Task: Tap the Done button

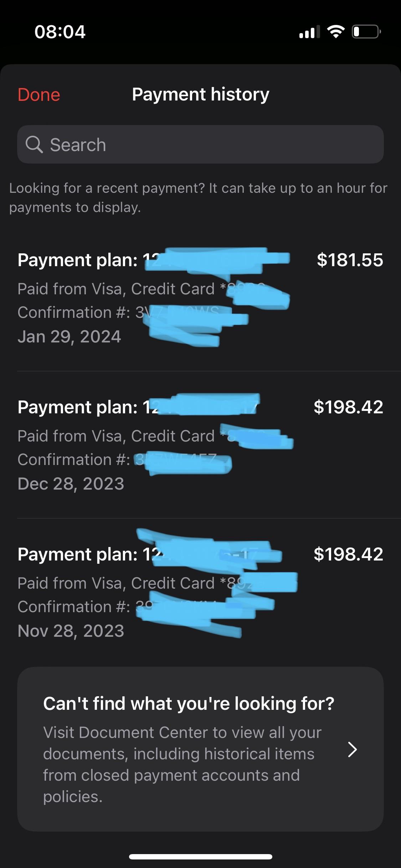Action: [39, 95]
